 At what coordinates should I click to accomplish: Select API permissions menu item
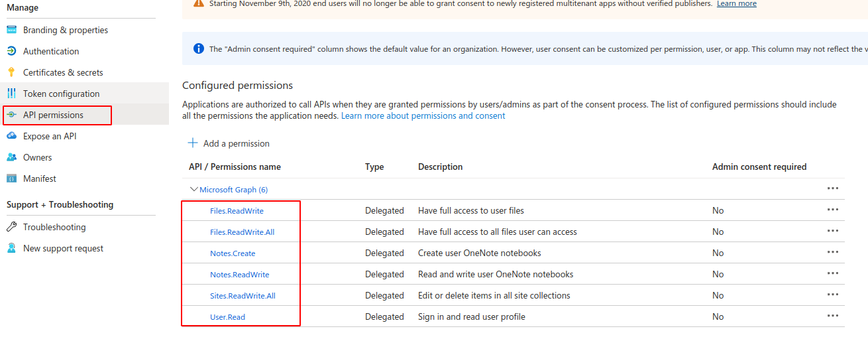53,115
